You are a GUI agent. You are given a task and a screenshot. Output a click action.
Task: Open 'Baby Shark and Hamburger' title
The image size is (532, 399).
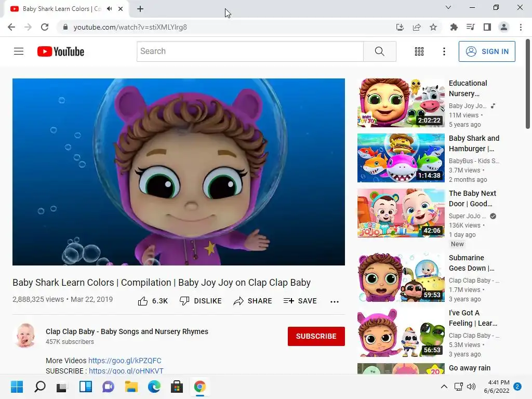474,143
